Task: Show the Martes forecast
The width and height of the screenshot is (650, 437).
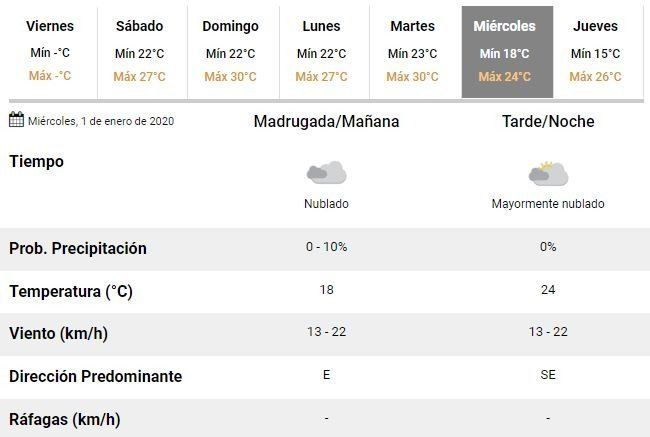Action: coord(412,52)
